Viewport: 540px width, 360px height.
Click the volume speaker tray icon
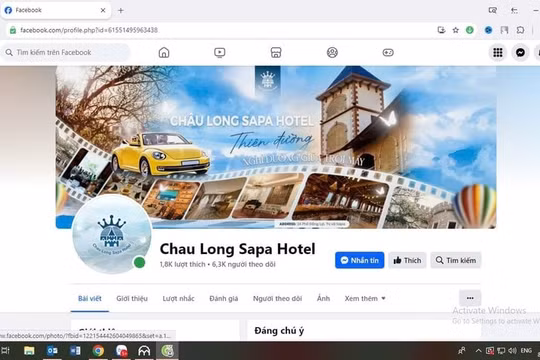[x=512, y=351]
